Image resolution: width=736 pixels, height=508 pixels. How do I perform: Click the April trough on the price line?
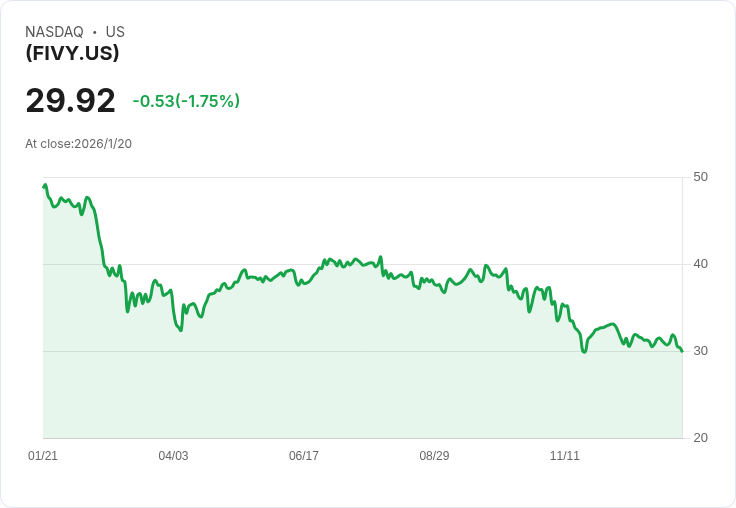[181, 330]
